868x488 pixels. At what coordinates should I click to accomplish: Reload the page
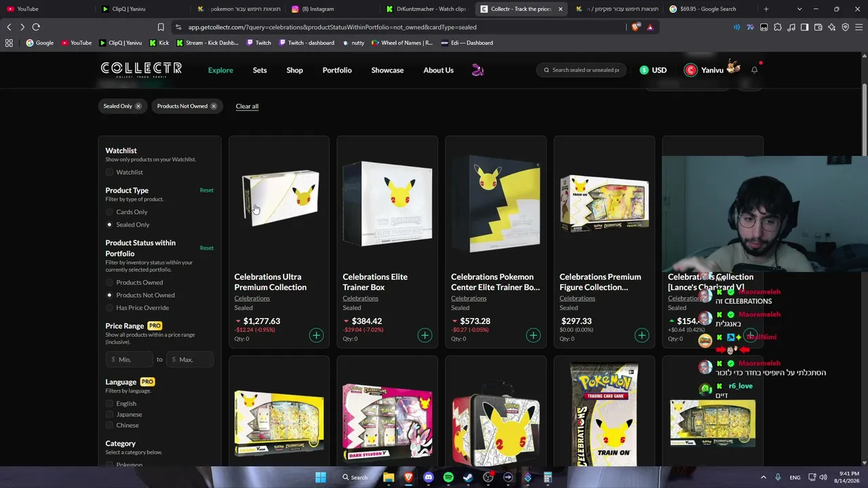click(x=36, y=27)
